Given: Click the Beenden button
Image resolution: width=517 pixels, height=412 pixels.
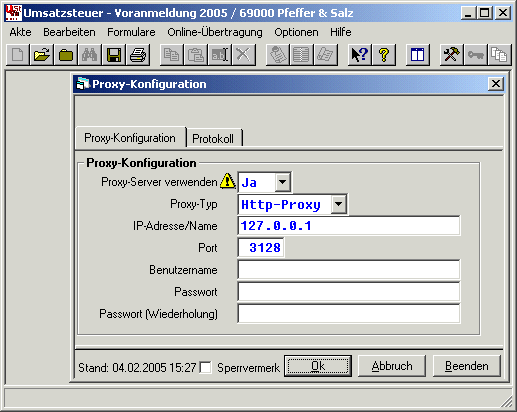Looking at the screenshot, I should pyautogui.click(x=467, y=366).
